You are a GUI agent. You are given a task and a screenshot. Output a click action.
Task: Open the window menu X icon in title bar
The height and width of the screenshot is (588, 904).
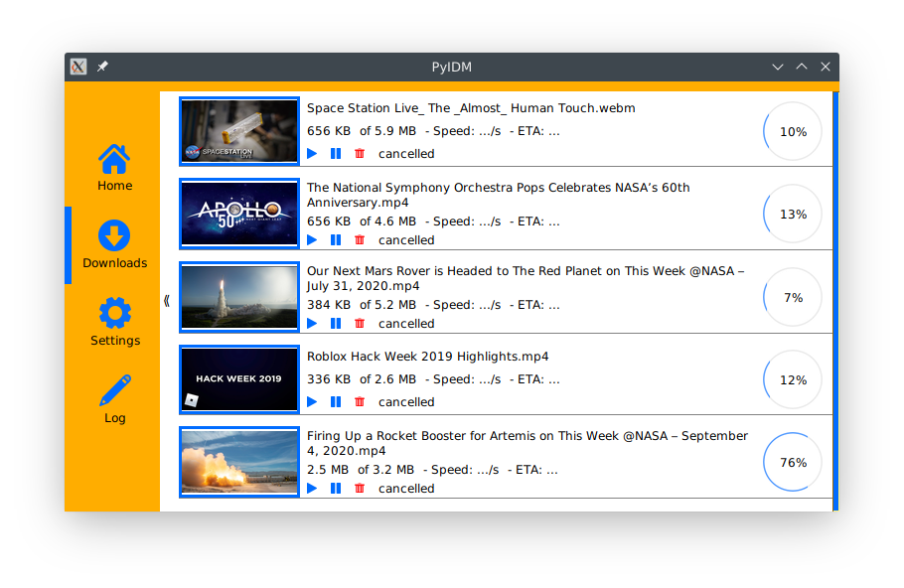tap(78, 67)
